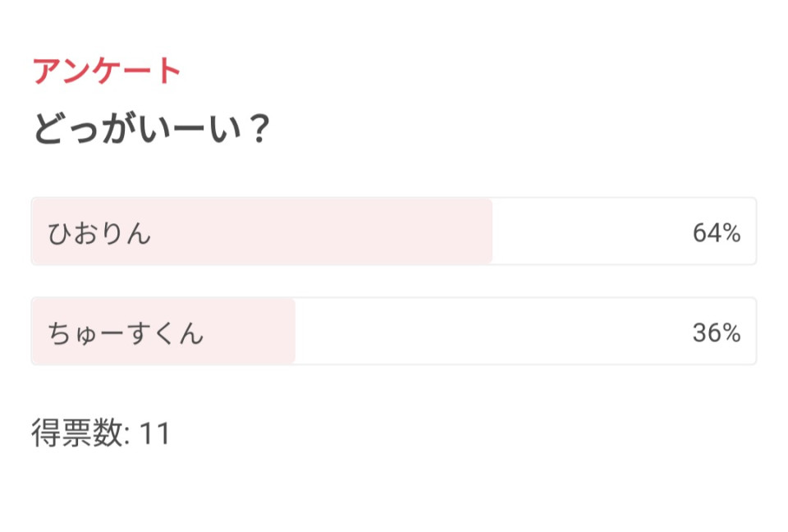Click the number 11 in the vote count

[x=154, y=433]
